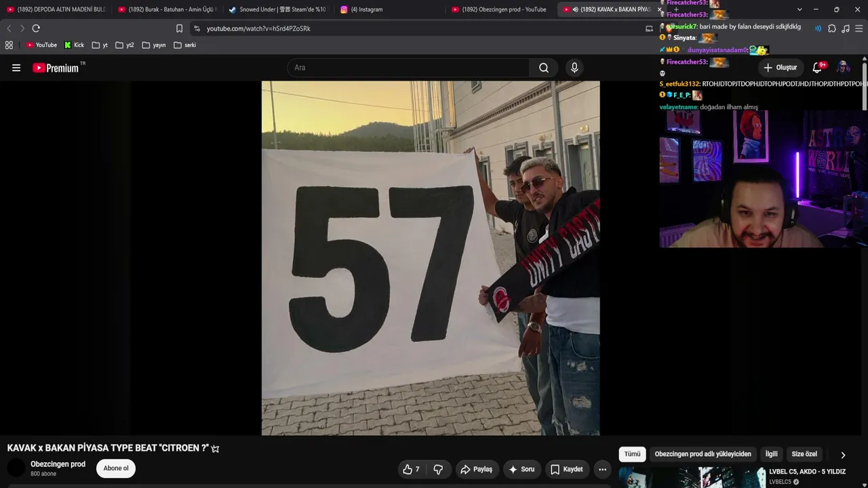Open the browser main menu
This screenshot has height=488, width=868.
click(859, 28)
